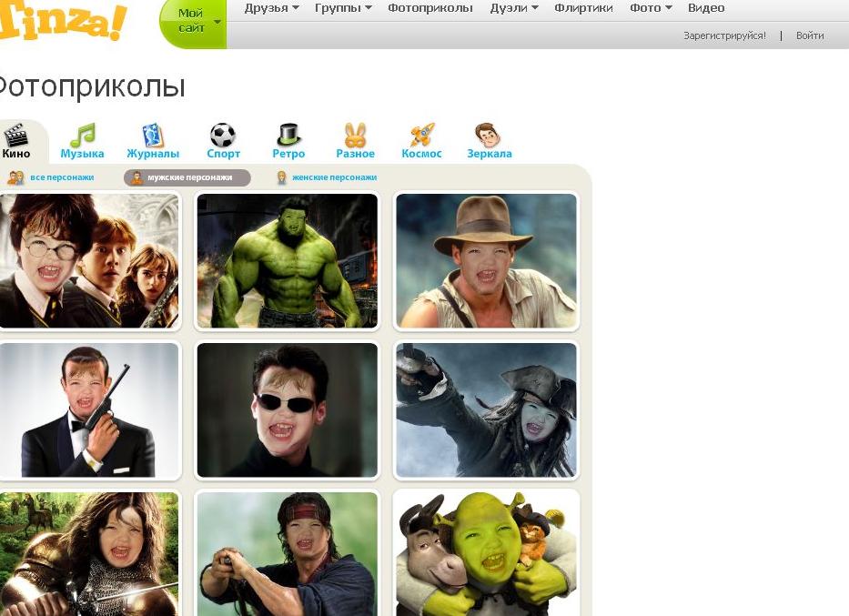Viewport: 849px width, 616px height.
Task: Click the Космос rocket icon
Action: pos(422,135)
